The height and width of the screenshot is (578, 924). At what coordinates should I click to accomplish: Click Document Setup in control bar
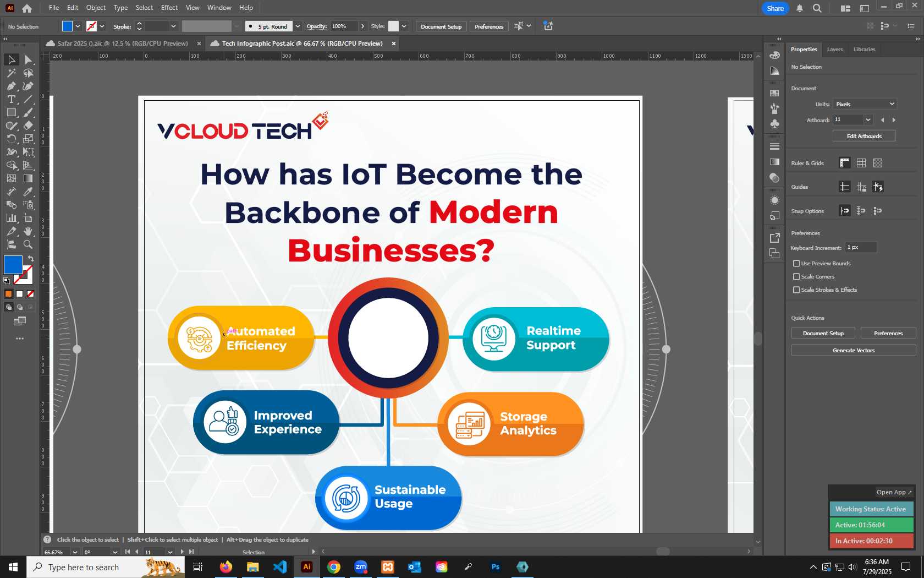[x=441, y=26]
